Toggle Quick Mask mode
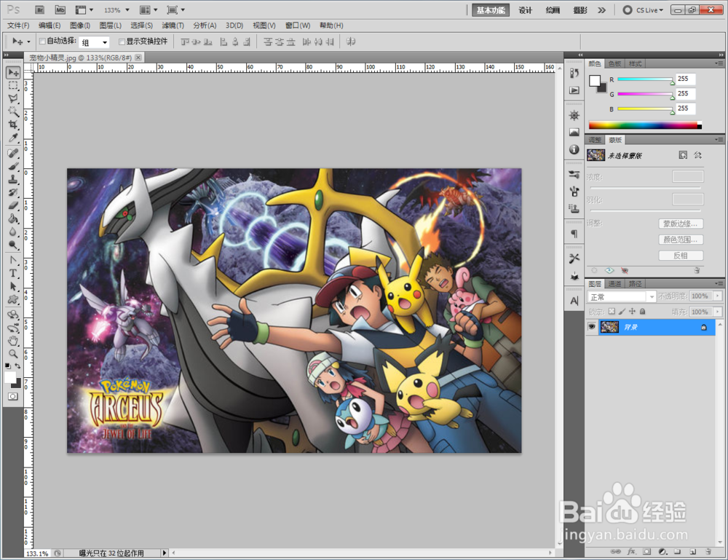 click(13, 396)
